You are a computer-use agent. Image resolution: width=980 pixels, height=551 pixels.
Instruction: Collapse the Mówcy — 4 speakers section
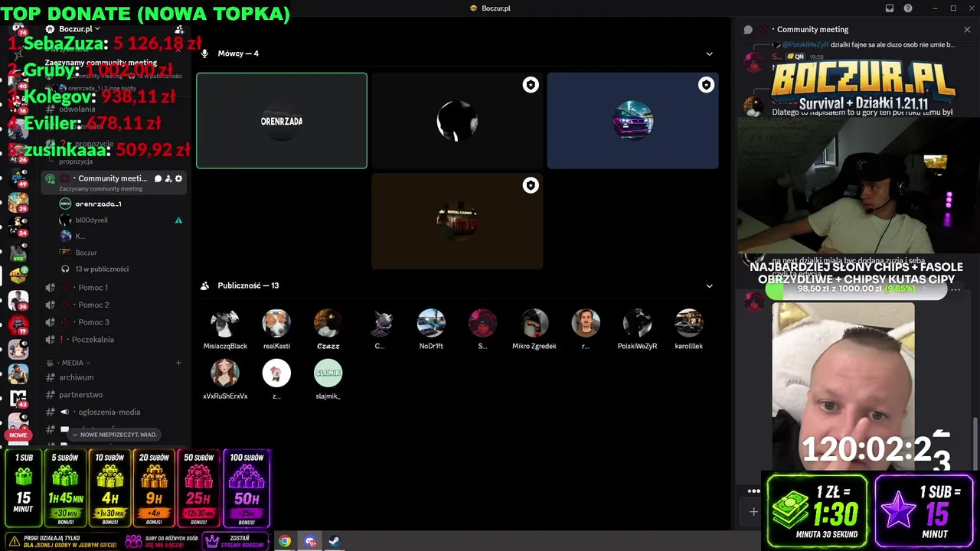(x=709, y=54)
